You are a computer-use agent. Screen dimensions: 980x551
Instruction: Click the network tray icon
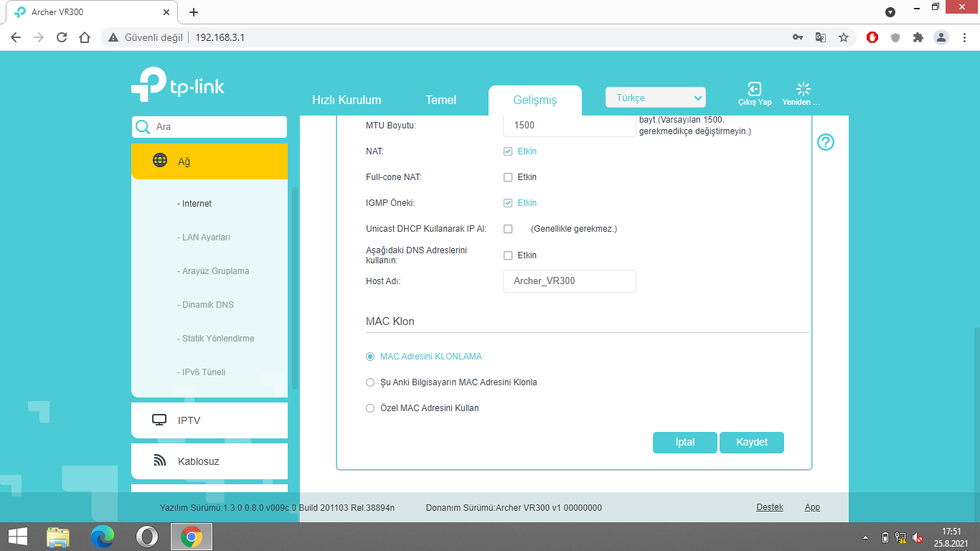click(901, 537)
